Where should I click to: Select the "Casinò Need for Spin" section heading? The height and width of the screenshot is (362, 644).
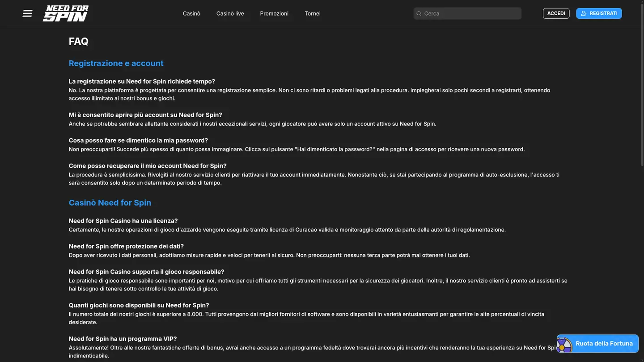110,202
